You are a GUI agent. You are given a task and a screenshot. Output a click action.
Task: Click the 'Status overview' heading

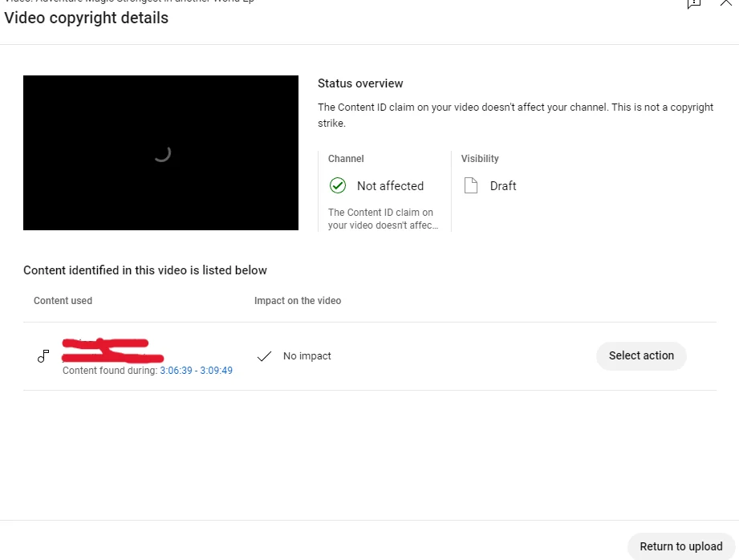tap(360, 83)
